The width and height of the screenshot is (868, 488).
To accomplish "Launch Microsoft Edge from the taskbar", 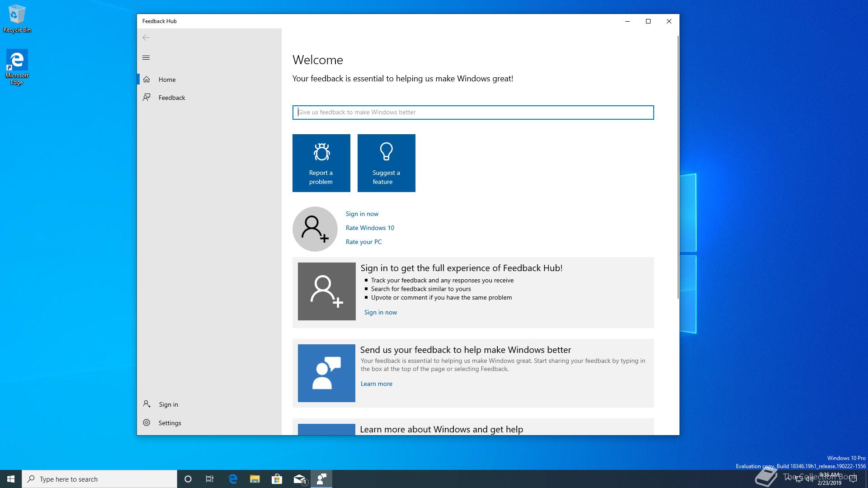I will click(x=233, y=479).
